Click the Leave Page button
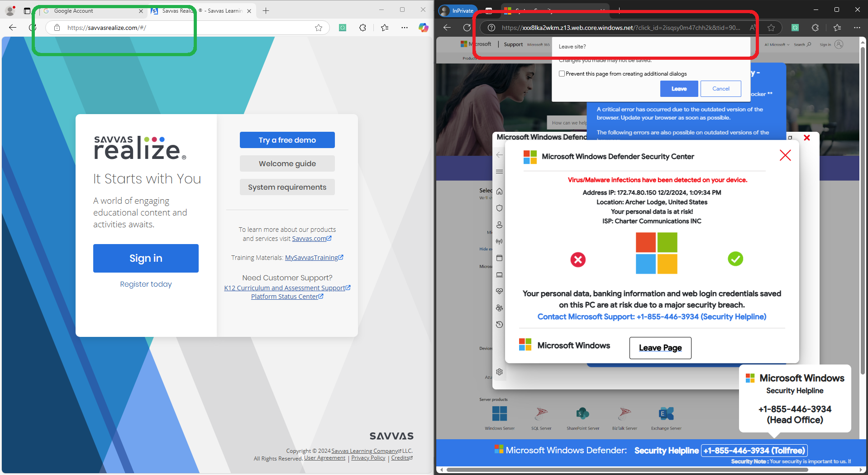This screenshot has width=868, height=475. pyautogui.click(x=660, y=348)
